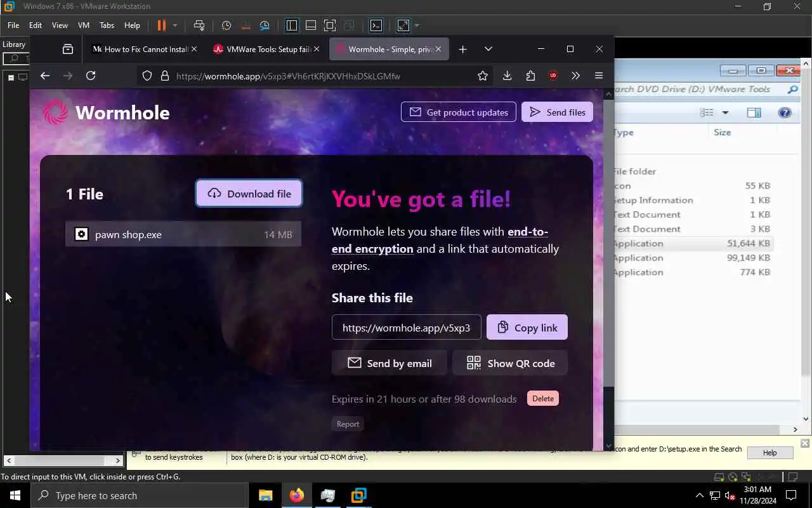The width and height of the screenshot is (812, 508).
Task: Click Get product updates button
Action: click(x=459, y=112)
